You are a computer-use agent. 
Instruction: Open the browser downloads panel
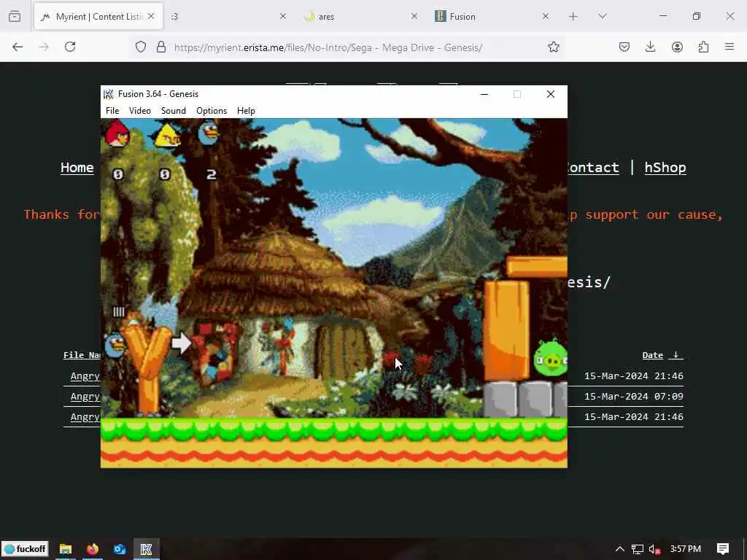650,47
